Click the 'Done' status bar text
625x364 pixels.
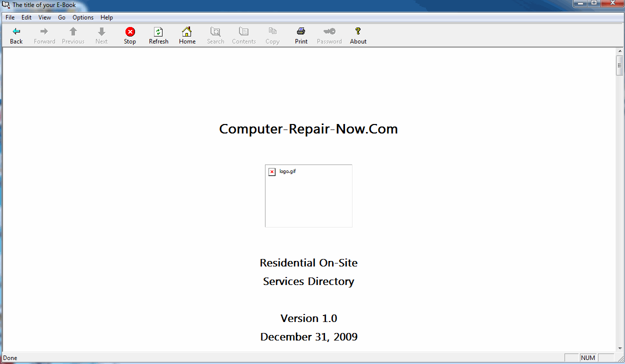point(10,358)
